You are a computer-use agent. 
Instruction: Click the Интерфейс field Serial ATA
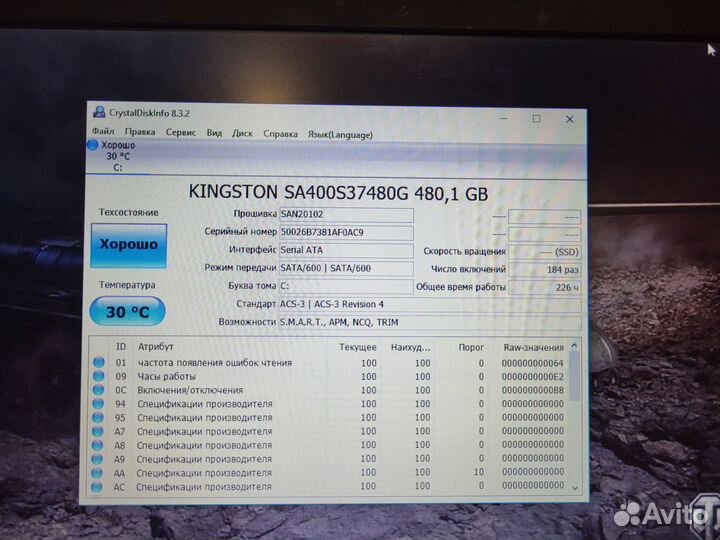pos(346,250)
